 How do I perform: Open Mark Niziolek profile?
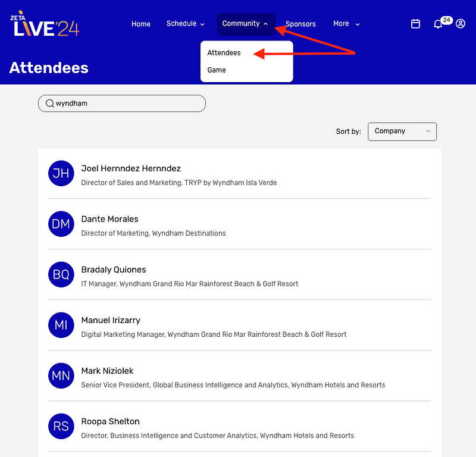[107, 371]
